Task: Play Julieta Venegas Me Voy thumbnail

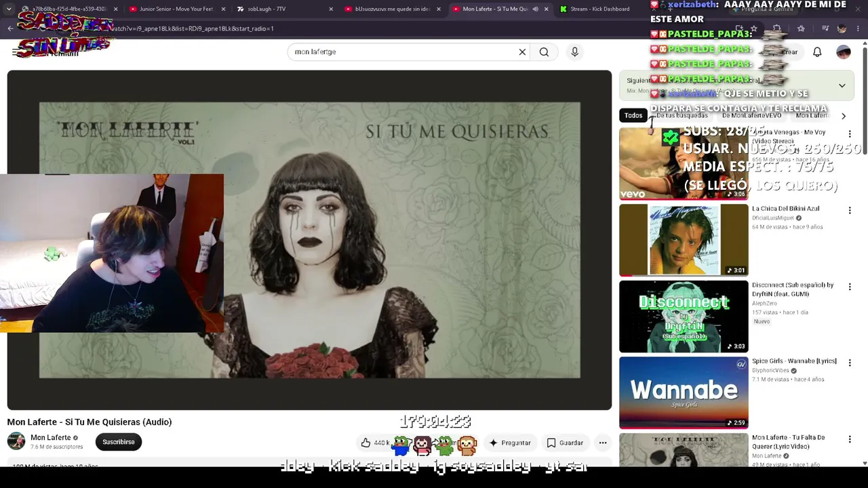Action: point(684,163)
